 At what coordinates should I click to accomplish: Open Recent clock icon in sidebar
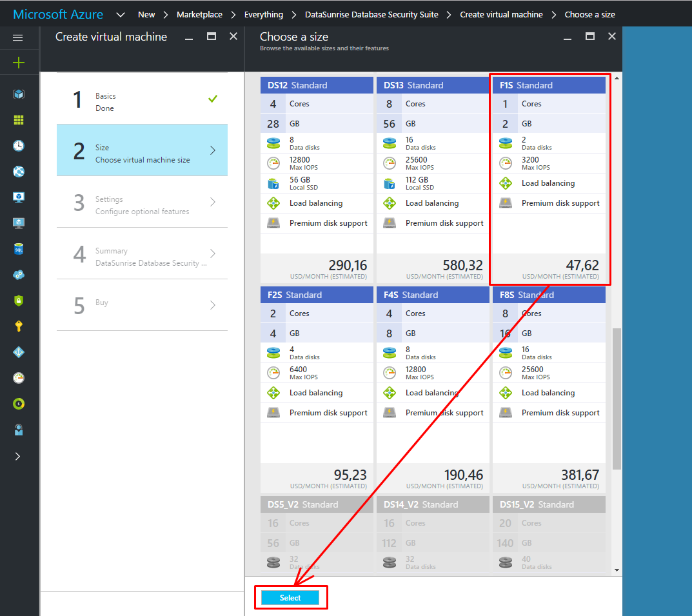(x=19, y=146)
